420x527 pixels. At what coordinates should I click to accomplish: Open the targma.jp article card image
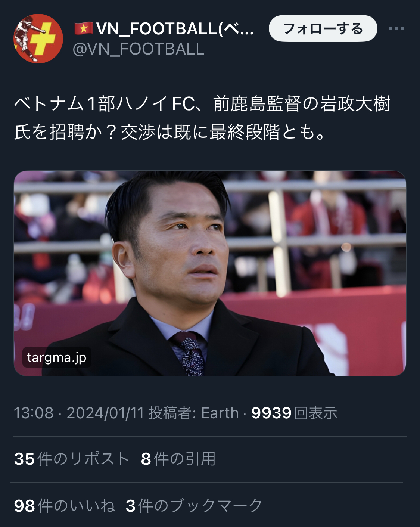(x=210, y=273)
